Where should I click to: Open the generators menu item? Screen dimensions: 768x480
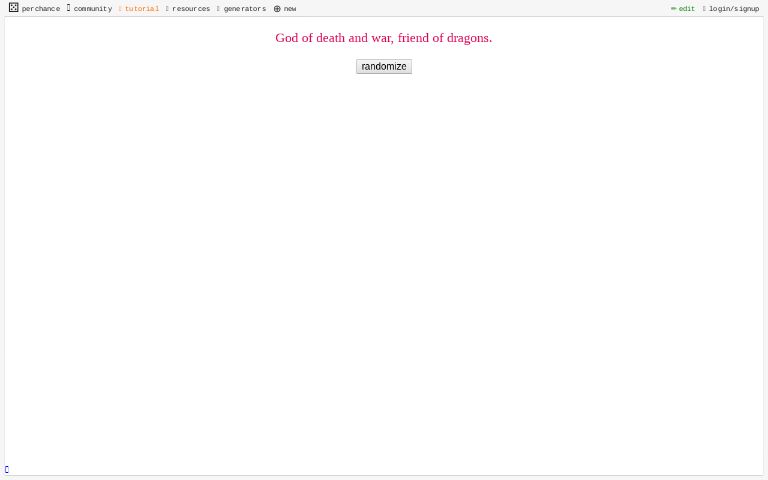244,9
